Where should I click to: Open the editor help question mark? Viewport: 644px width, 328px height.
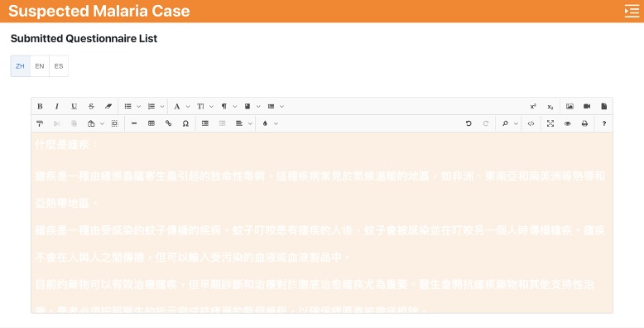pyautogui.click(x=604, y=123)
